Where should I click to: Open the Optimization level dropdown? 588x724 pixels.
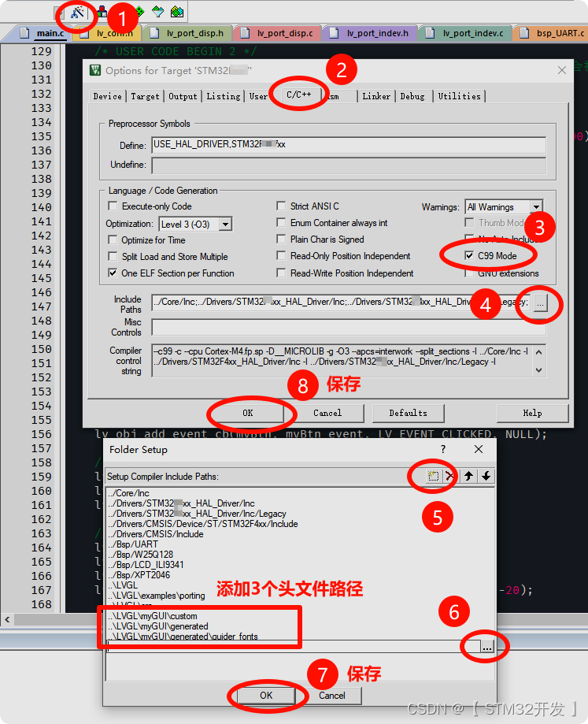click(225, 225)
